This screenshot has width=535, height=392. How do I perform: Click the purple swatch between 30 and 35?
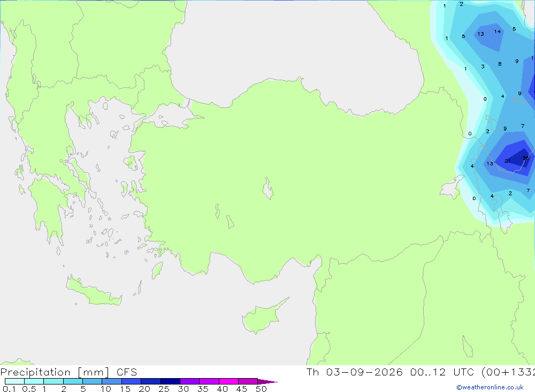pyautogui.click(x=190, y=381)
